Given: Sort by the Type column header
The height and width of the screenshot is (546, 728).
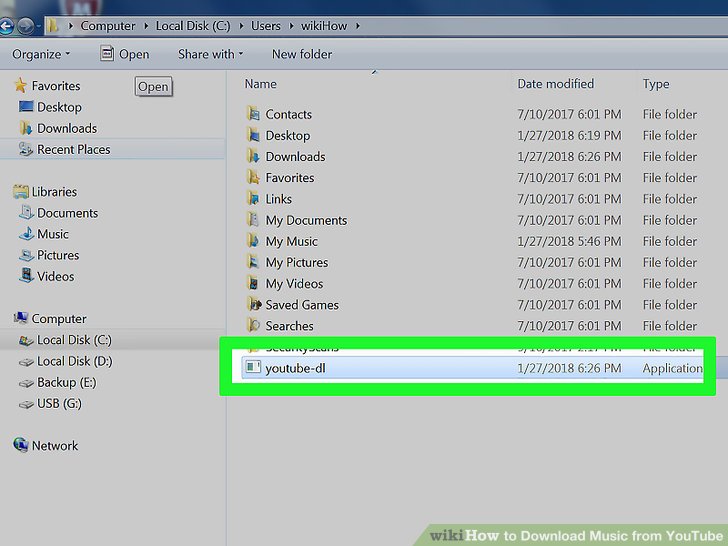Looking at the screenshot, I should [656, 84].
